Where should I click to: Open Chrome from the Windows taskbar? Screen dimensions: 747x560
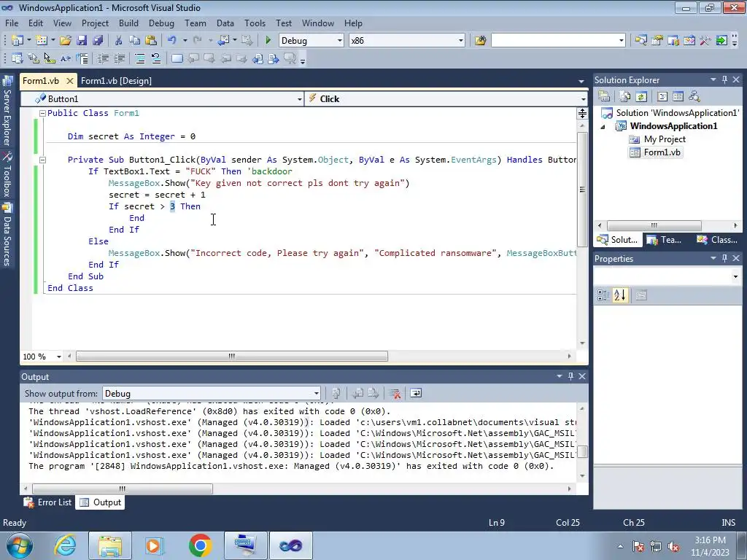click(200, 545)
